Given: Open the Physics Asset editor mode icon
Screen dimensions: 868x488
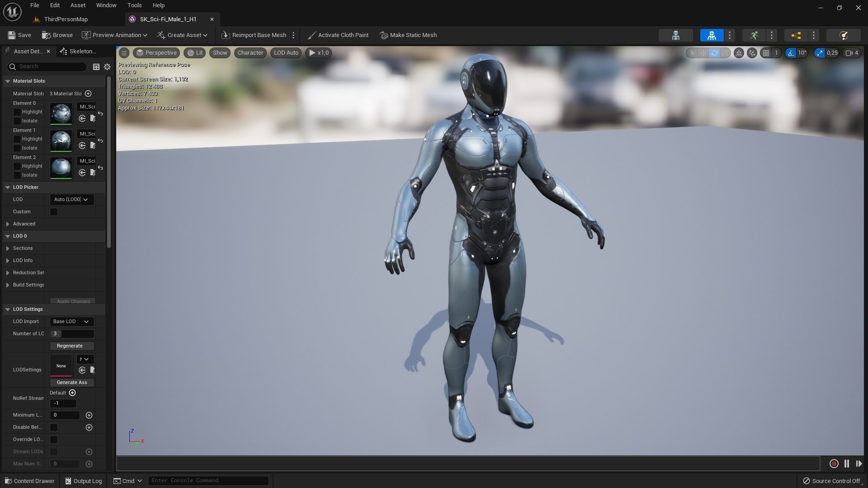Looking at the screenshot, I should click(843, 35).
